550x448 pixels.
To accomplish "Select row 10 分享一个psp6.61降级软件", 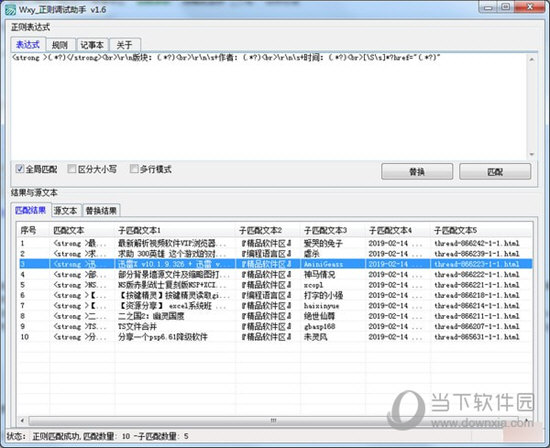I will 275,337.
